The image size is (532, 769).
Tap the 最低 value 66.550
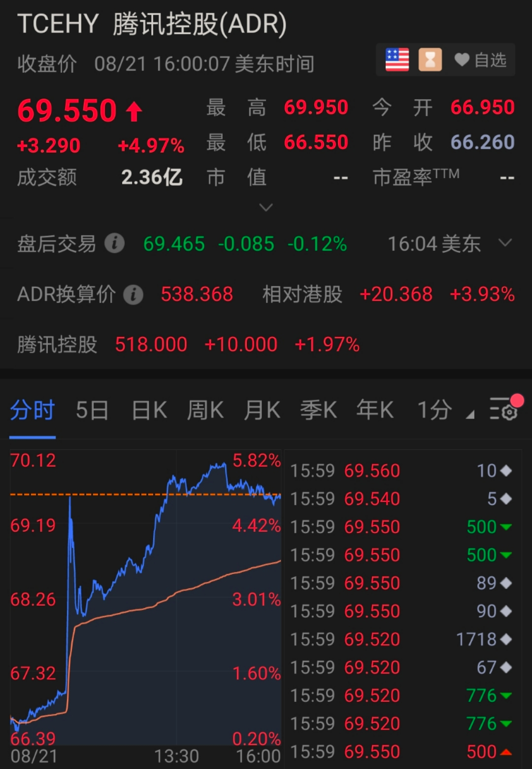pyautogui.click(x=316, y=142)
